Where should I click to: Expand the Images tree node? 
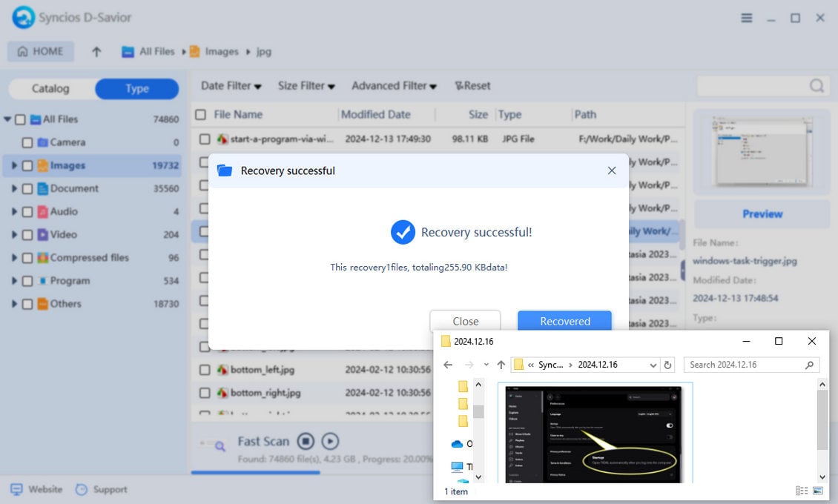(14, 165)
